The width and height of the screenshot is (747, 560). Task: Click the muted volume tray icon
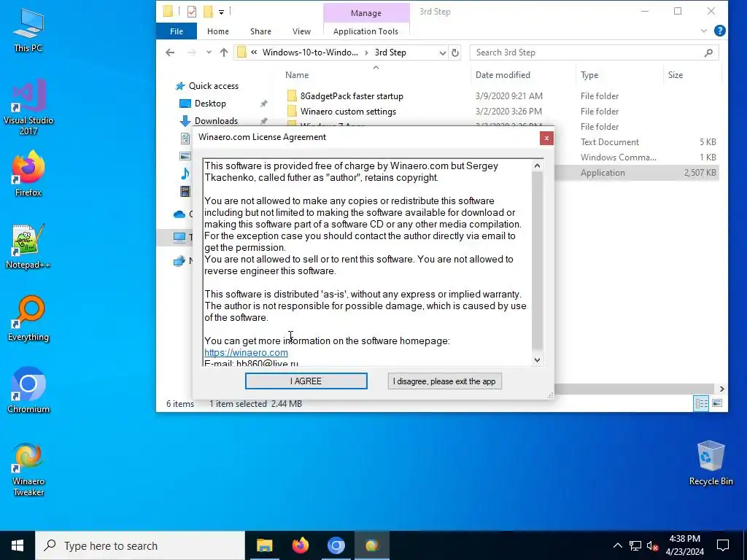(x=653, y=545)
